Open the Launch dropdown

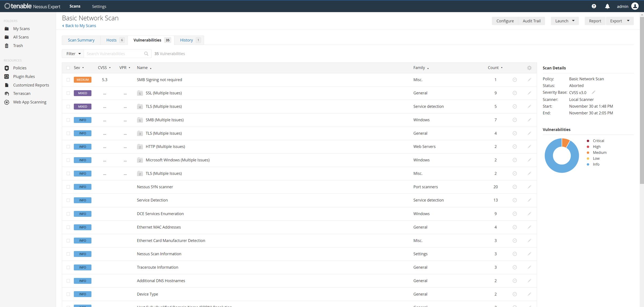565,21
